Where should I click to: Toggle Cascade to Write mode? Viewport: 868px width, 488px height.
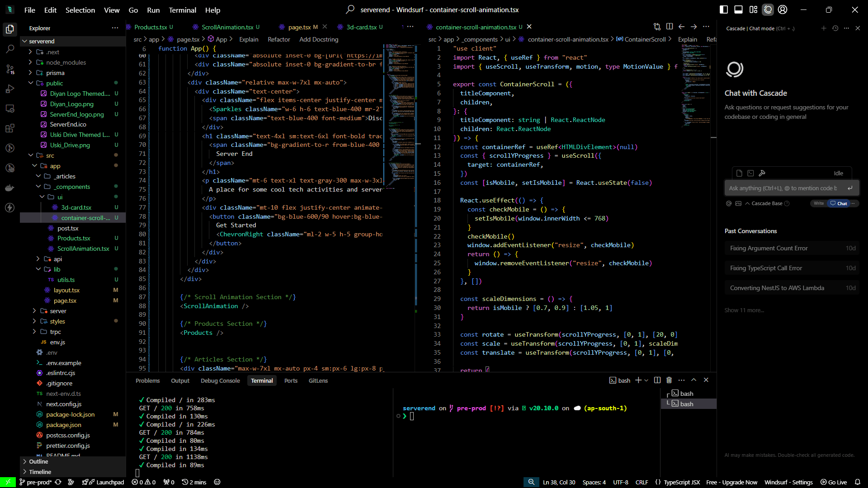(x=819, y=203)
